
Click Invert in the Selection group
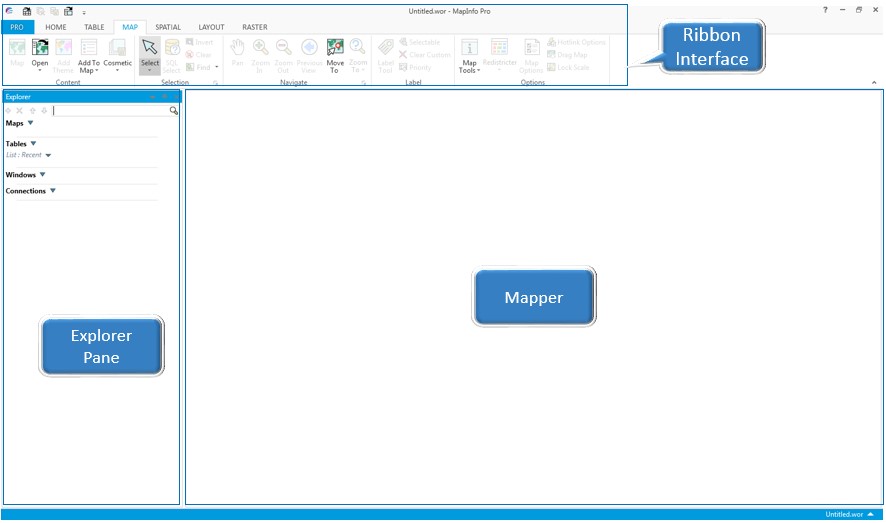click(x=199, y=42)
